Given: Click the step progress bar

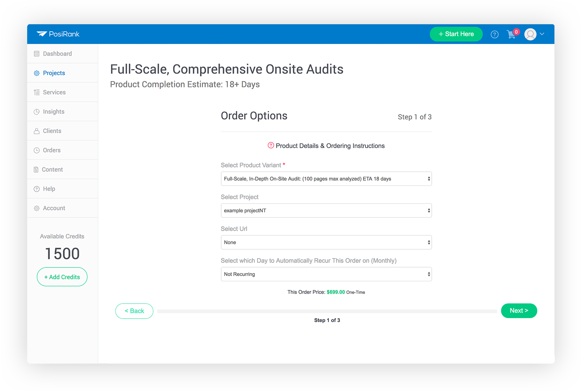Looking at the screenshot, I should pyautogui.click(x=327, y=311).
